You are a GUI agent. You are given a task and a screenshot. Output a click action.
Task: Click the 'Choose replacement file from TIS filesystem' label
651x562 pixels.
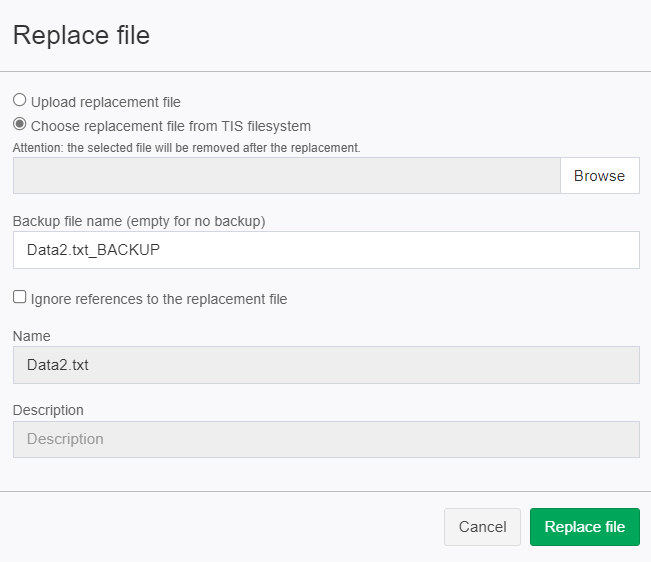point(171,126)
